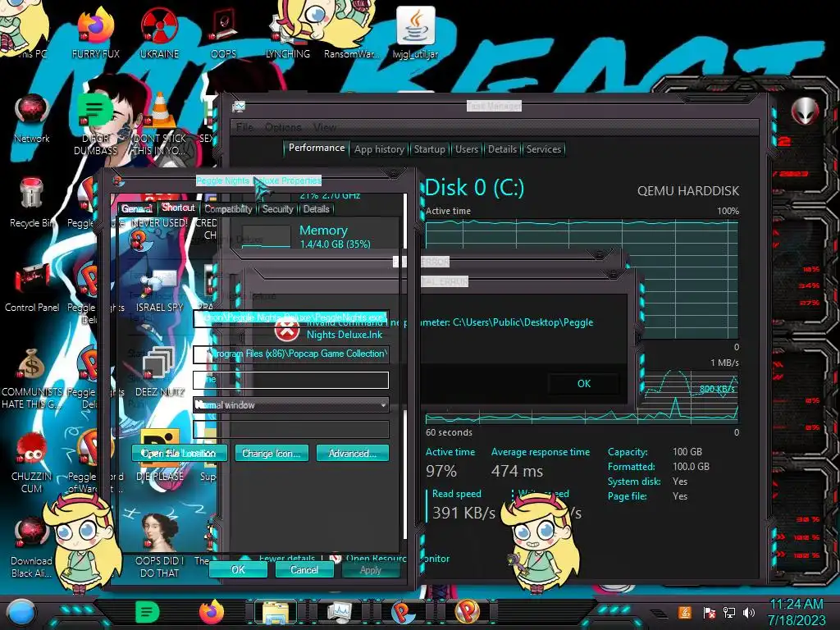
Task: Open the Control Panel desktop icon
Action: pyautogui.click(x=32, y=287)
